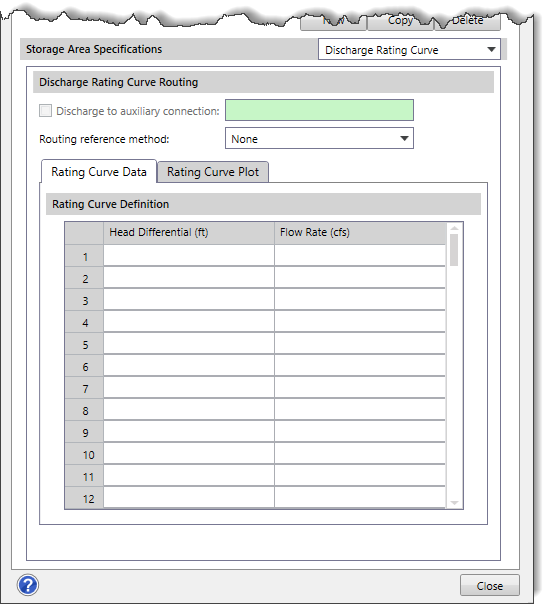Select Flow Rate cell in row 10
549x604 pixels.
tap(360, 453)
